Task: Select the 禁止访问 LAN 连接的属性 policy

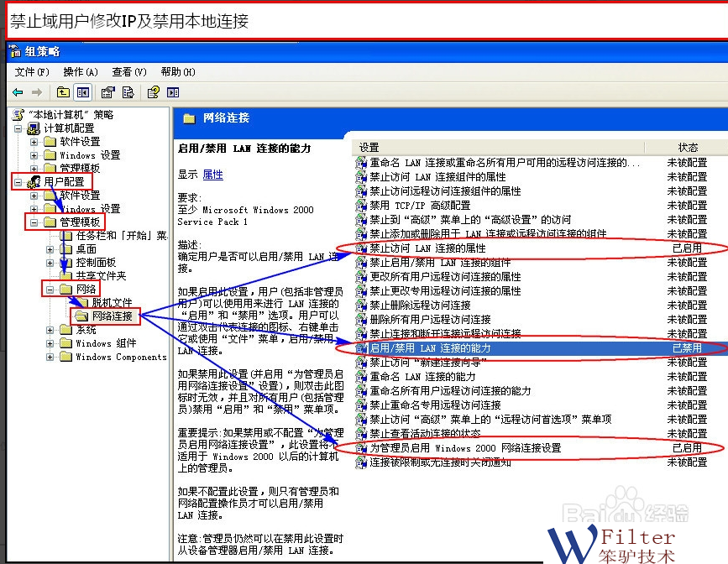Action: coord(427,248)
